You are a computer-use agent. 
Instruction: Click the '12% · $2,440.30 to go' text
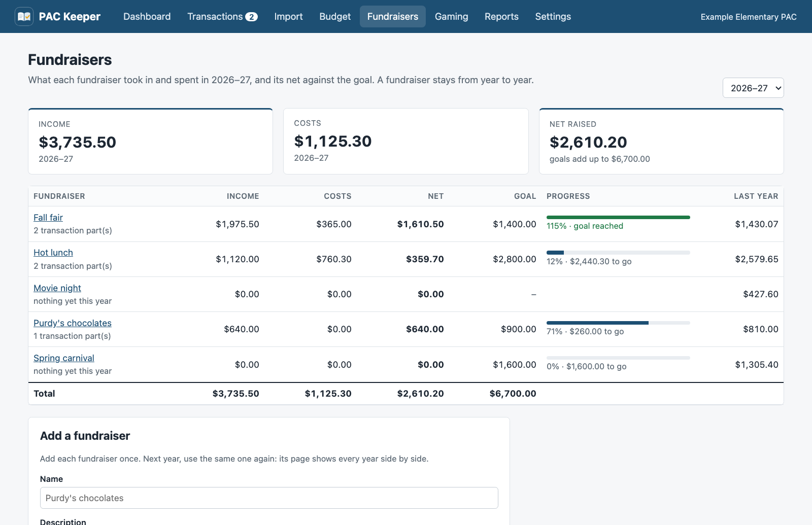tap(589, 262)
